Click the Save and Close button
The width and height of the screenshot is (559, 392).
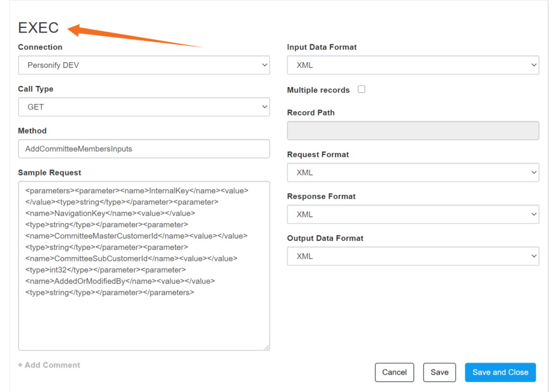pos(500,372)
